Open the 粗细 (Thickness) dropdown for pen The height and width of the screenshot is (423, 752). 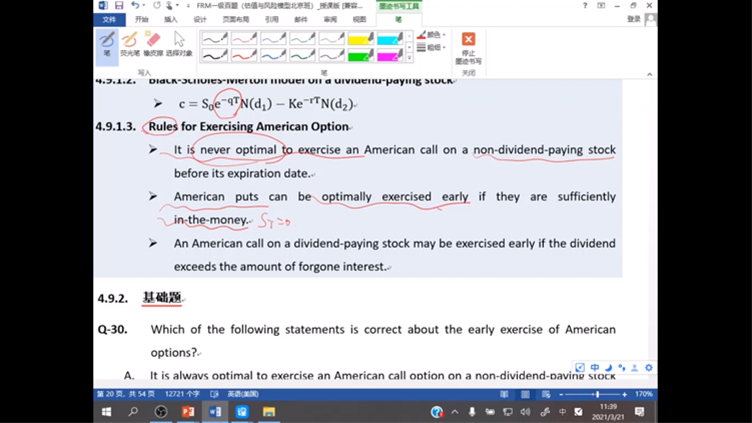tap(431, 47)
